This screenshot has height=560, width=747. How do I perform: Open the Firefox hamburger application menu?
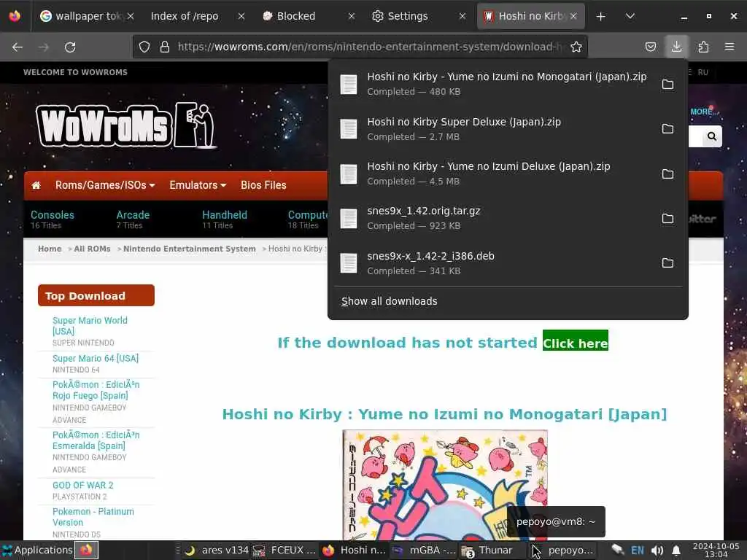point(729,47)
